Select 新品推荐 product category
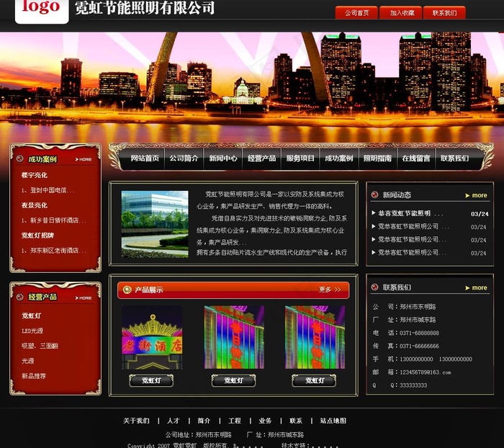This screenshot has height=448, width=504. coord(34,376)
